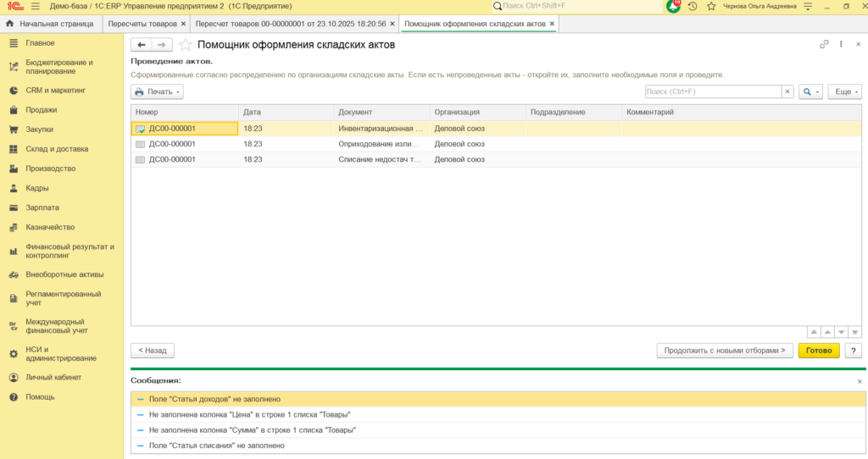The width and height of the screenshot is (868, 459).
Task: Switch to the Начальная страница tab
Action: tap(50, 24)
